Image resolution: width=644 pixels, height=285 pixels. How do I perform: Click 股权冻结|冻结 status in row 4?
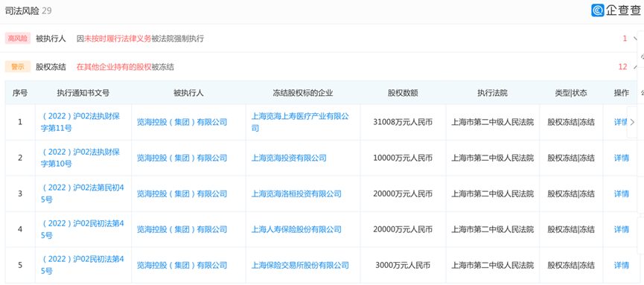571,229
